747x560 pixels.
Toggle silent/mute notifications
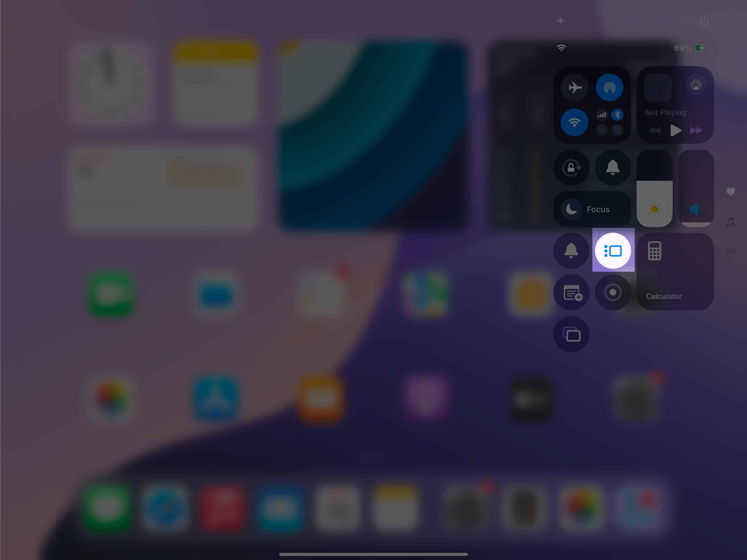pyautogui.click(x=613, y=167)
